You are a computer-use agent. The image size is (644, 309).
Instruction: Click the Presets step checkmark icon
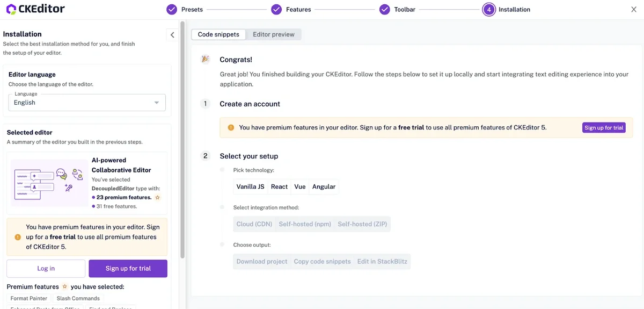coord(172,10)
